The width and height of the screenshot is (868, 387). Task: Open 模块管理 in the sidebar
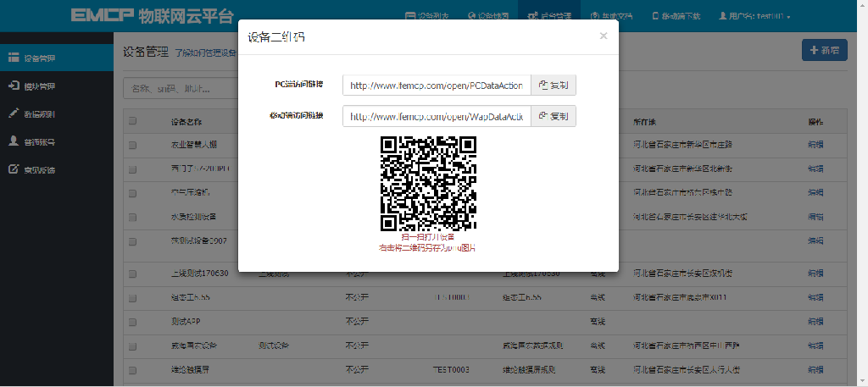pyautogui.click(x=57, y=86)
